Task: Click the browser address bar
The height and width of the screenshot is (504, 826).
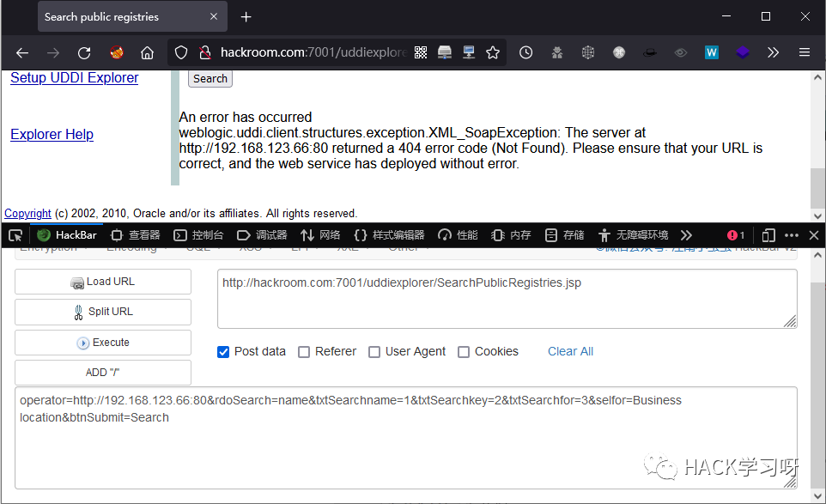Action: click(x=313, y=52)
